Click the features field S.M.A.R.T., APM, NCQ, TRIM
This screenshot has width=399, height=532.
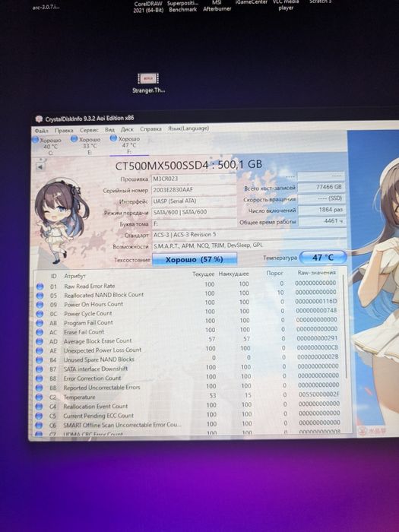point(249,245)
